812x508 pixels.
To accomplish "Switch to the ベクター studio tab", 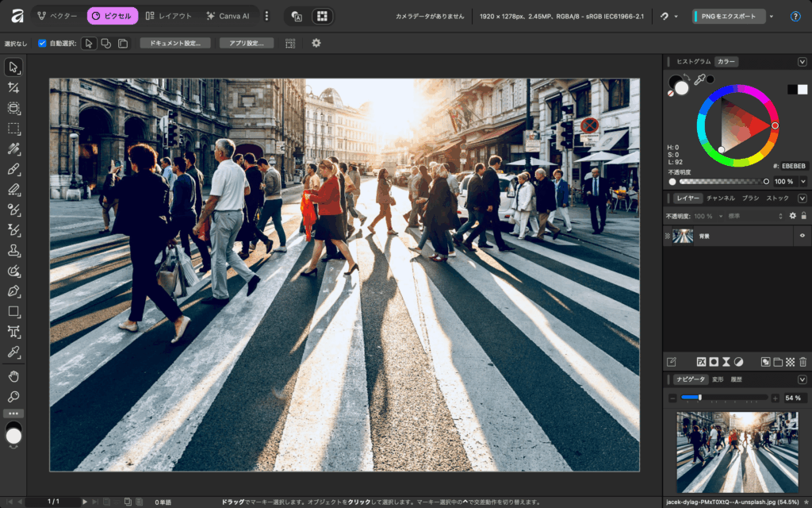I will point(56,16).
